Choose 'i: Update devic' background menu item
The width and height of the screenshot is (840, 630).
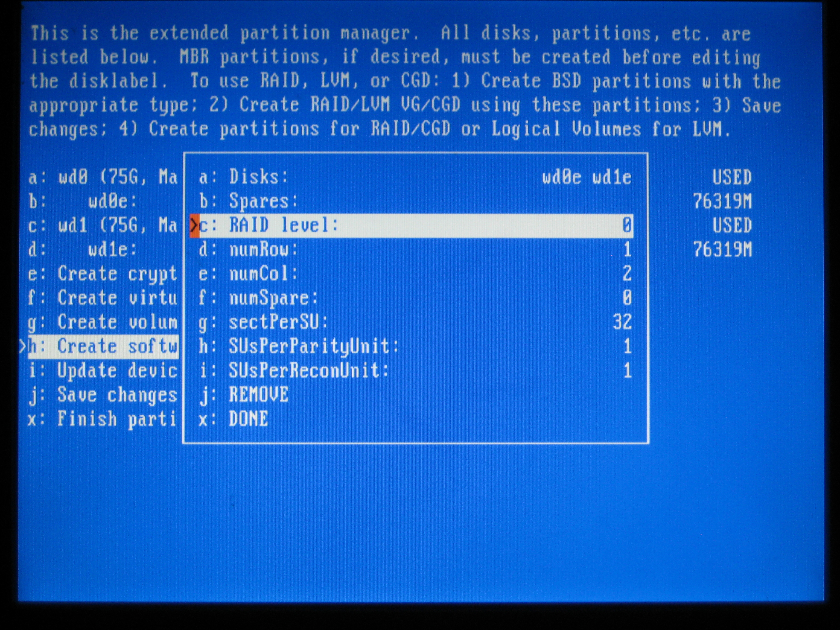(x=103, y=371)
